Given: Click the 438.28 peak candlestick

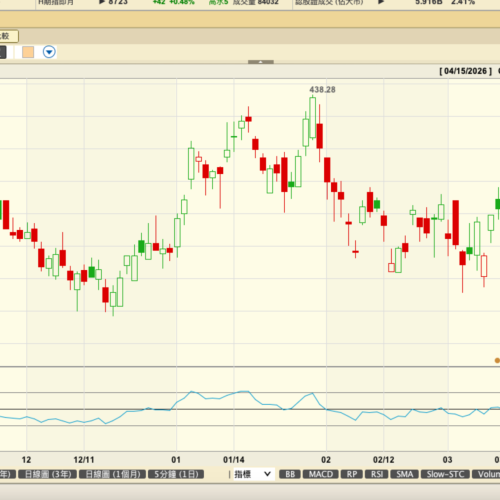Looking at the screenshot, I should pyautogui.click(x=312, y=117).
